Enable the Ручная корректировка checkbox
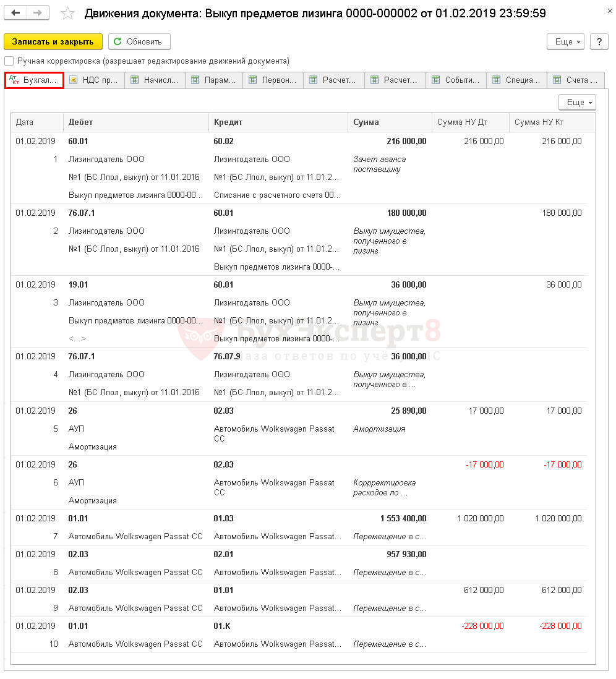Screen dimensions: 616x679 pos(9,61)
